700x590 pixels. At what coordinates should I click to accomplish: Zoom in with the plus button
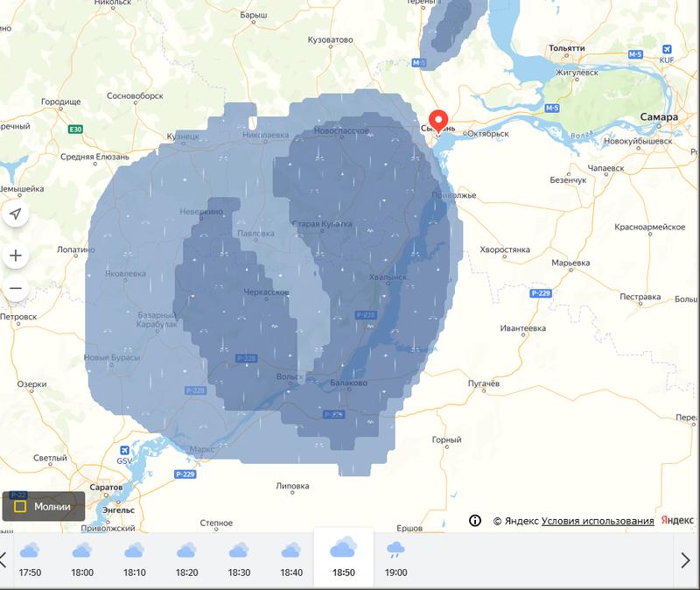coord(16,256)
